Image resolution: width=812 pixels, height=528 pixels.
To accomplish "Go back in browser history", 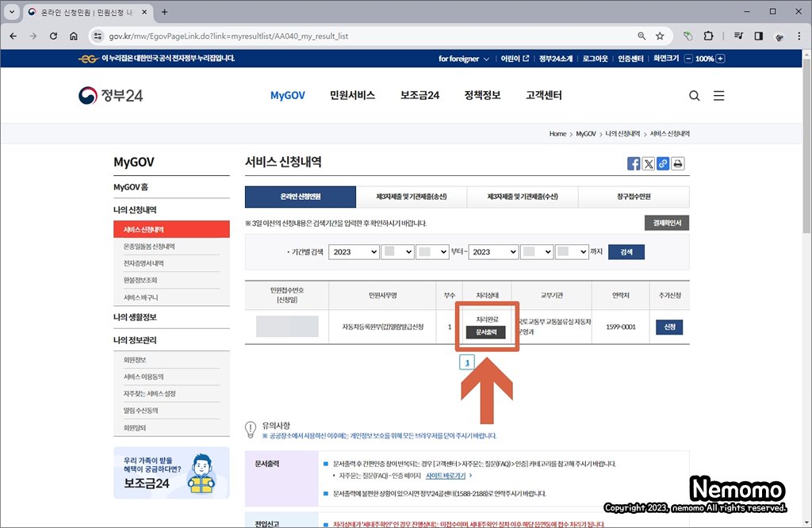I will pyautogui.click(x=13, y=36).
